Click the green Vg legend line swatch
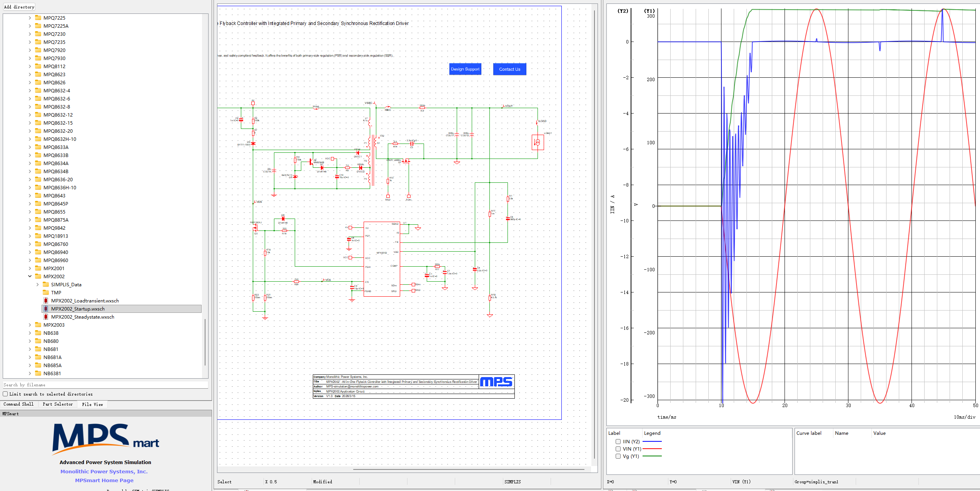 [652, 456]
